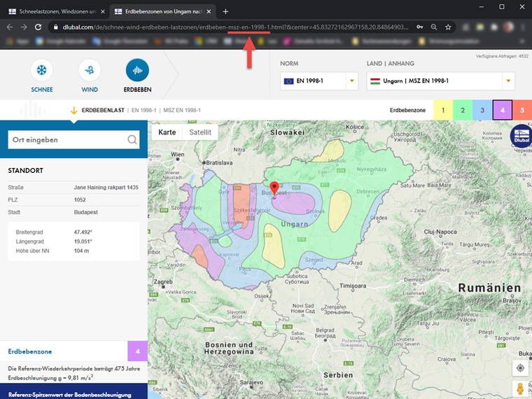Image resolution: width=532 pixels, height=399 pixels.
Task: Switch to Erdbebenzonen von Ungarn tab
Action: tap(163, 11)
